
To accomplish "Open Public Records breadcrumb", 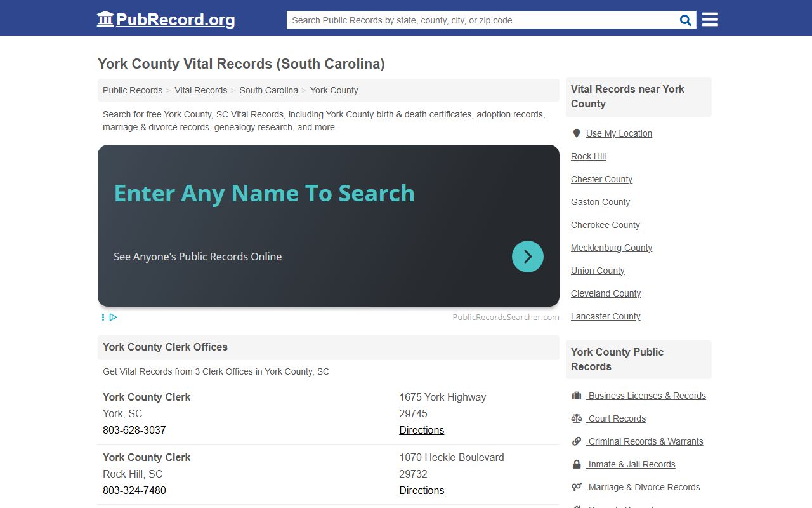I will point(133,90).
